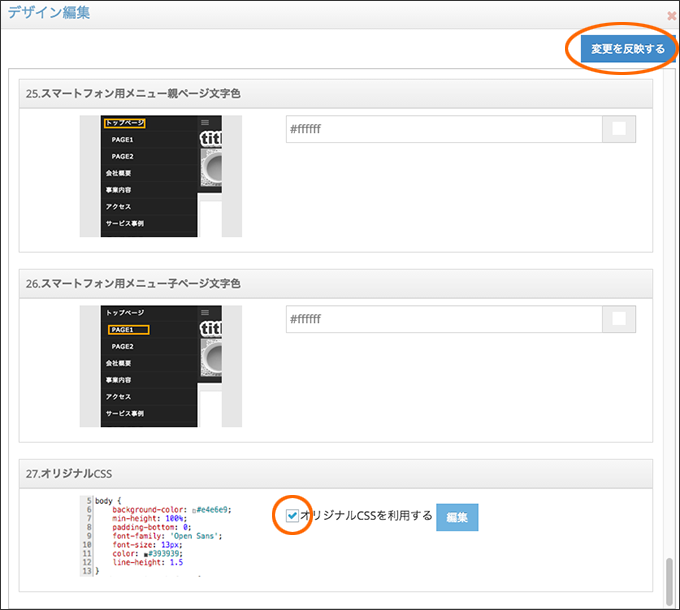This screenshot has height=610, width=680.
Task: Click the 変更を反映する button
Action: point(628,49)
